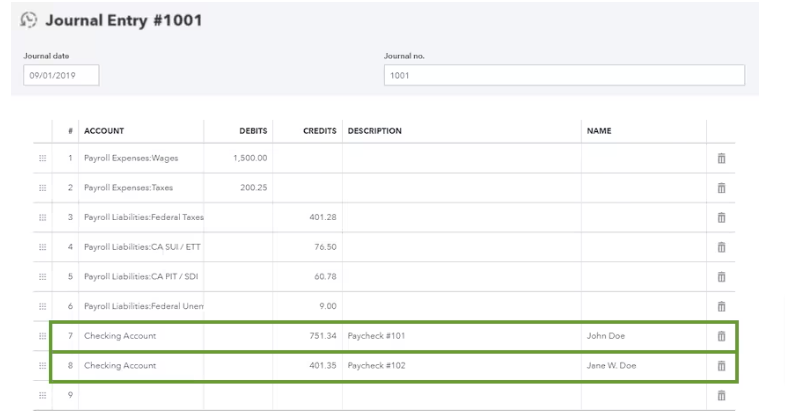The width and height of the screenshot is (785, 411).
Task: Click the drag handle for row 7
Action: tap(42, 336)
